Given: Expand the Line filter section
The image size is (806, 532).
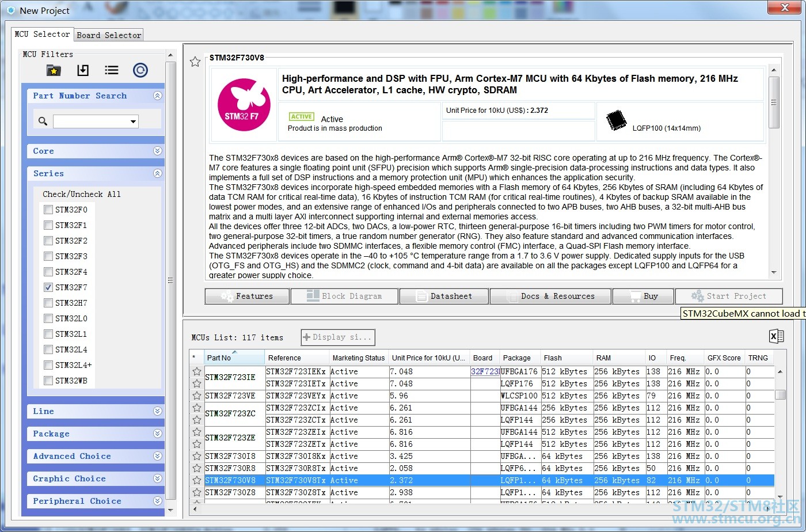Looking at the screenshot, I should (x=158, y=411).
